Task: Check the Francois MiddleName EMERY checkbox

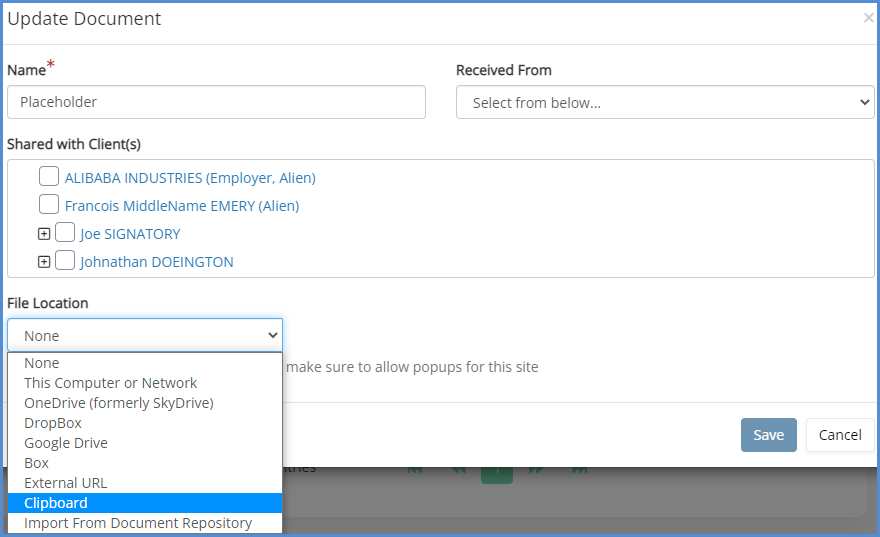Action: click(49, 205)
